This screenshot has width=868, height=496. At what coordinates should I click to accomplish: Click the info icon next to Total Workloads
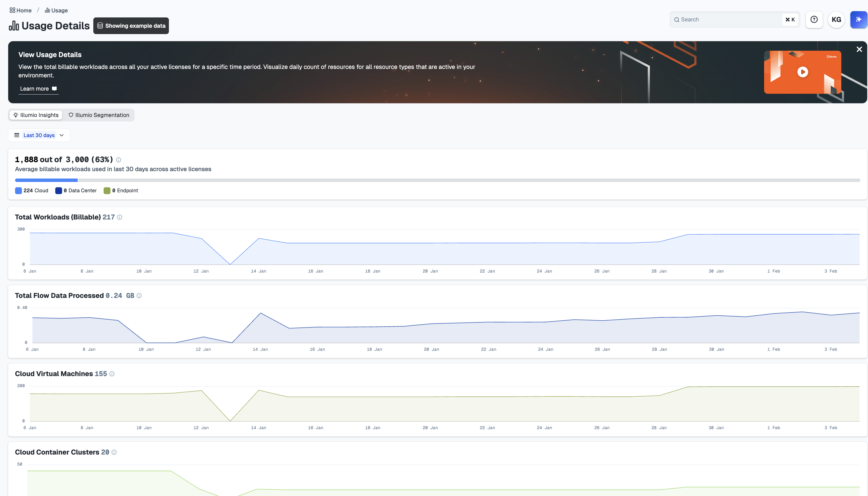[x=120, y=217]
